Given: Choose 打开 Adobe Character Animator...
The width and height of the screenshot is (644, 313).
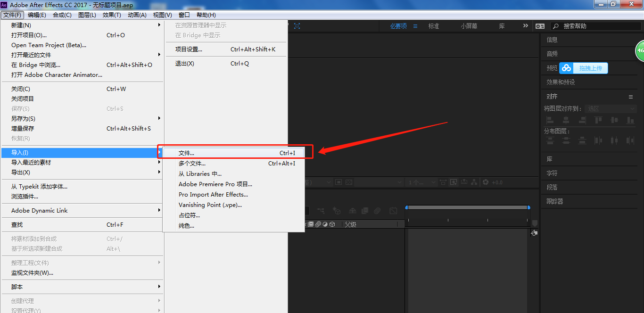Looking at the screenshot, I should pos(82,75).
